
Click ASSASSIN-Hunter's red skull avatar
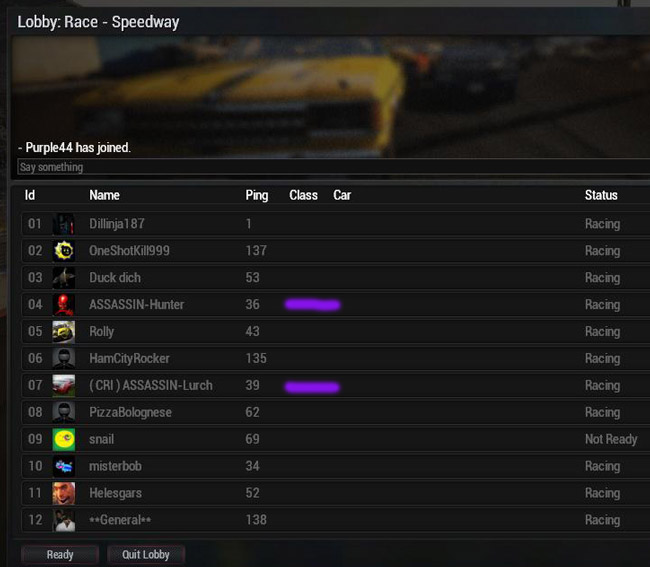click(x=64, y=305)
